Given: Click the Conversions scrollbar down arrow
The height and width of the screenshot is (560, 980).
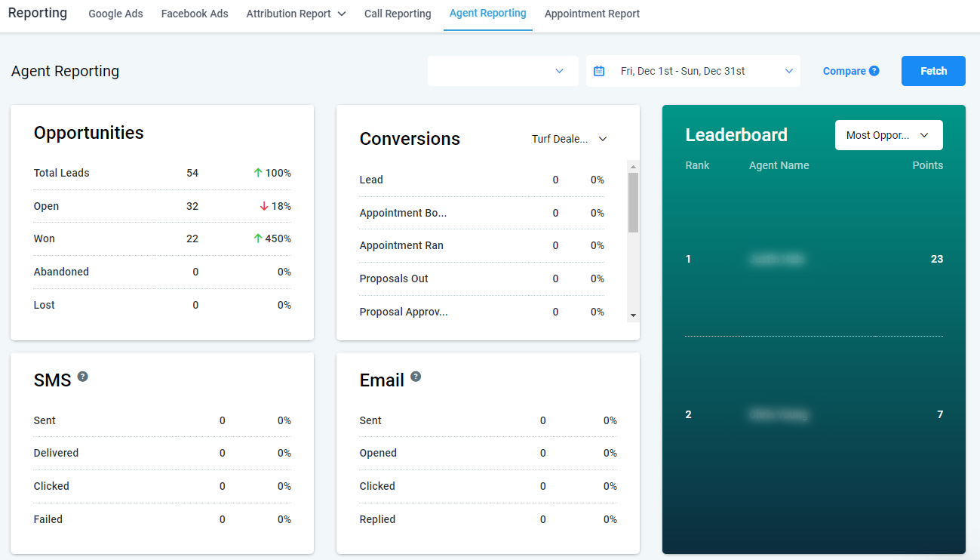Looking at the screenshot, I should 633,315.
